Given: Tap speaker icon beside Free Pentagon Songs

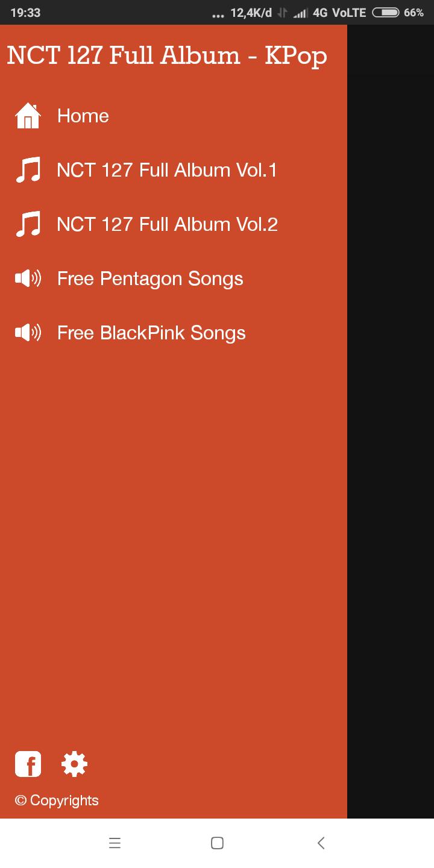Looking at the screenshot, I should 28,278.
